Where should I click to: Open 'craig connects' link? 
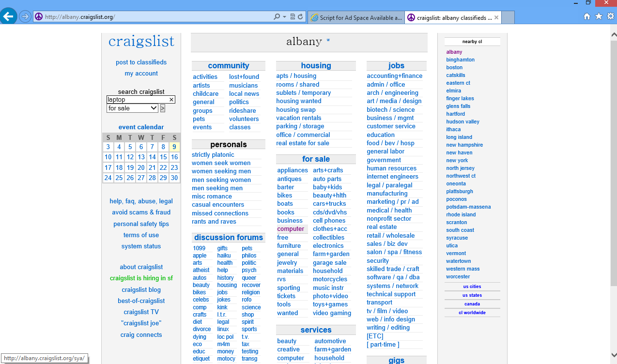click(141, 335)
